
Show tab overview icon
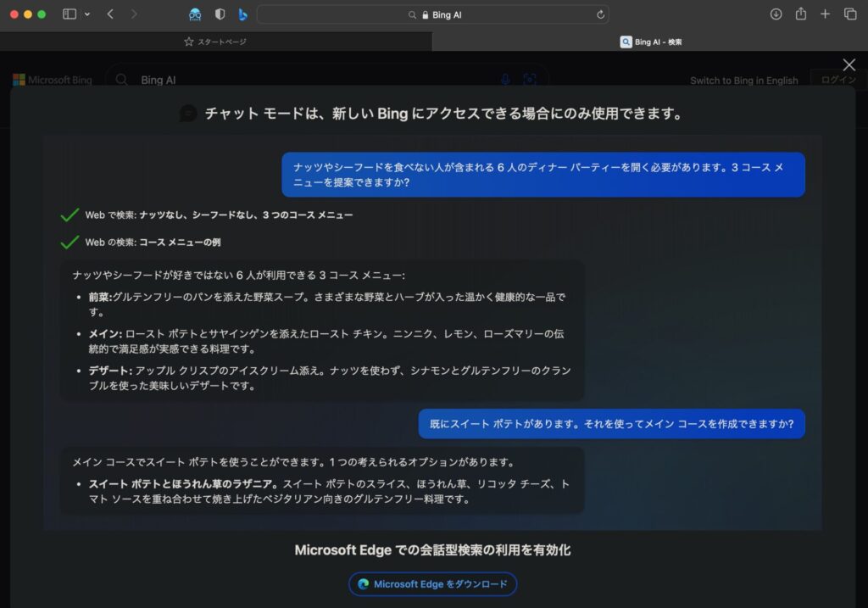[x=850, y=14]
